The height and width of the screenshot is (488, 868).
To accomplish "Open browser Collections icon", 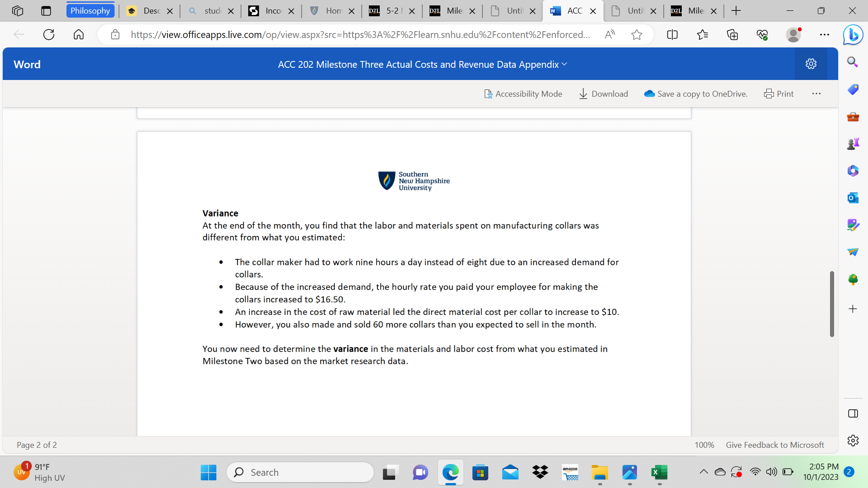I will 732,34.
